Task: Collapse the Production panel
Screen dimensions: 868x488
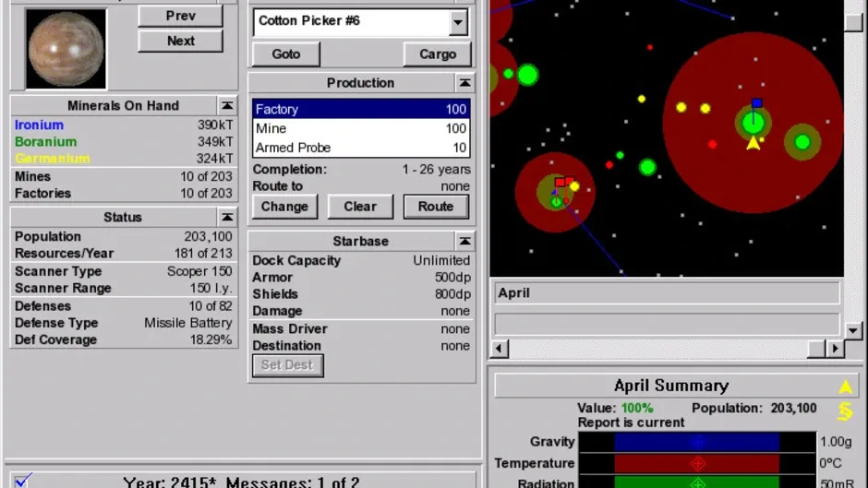Action: (464, 83)
